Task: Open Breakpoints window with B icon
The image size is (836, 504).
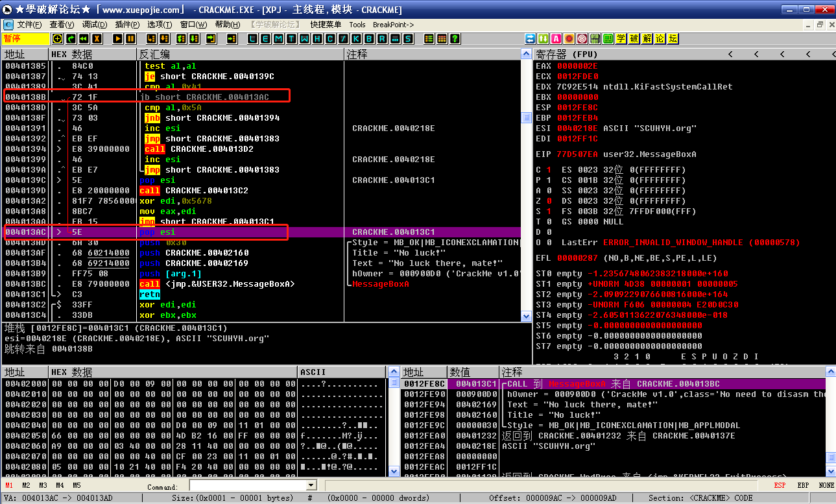Action: coord(368,39)
